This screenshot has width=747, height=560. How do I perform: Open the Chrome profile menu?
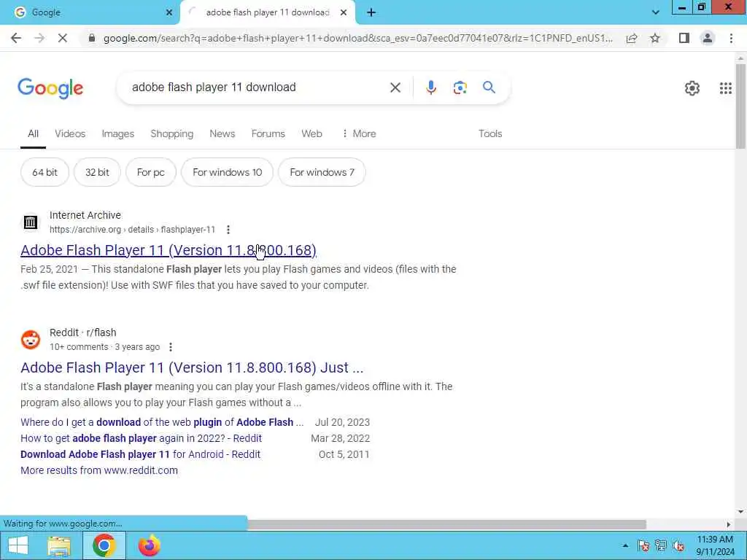pos(708,38)
